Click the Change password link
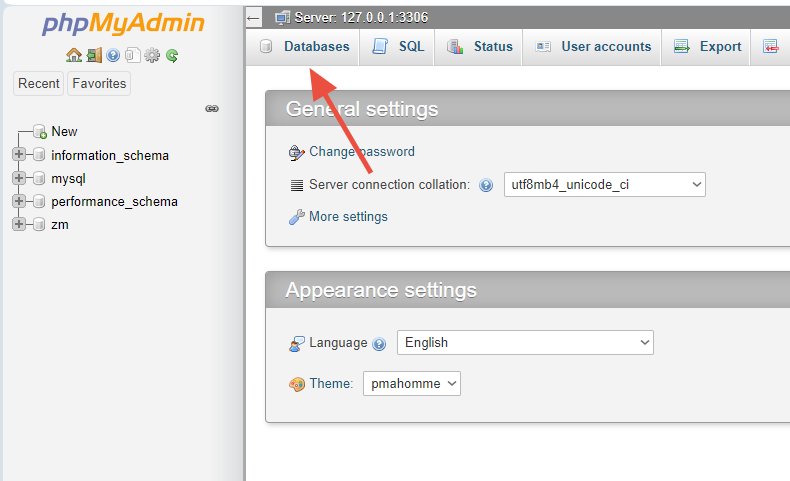Image resolution: width=790 pixels, height=481 pixels. 361,152
